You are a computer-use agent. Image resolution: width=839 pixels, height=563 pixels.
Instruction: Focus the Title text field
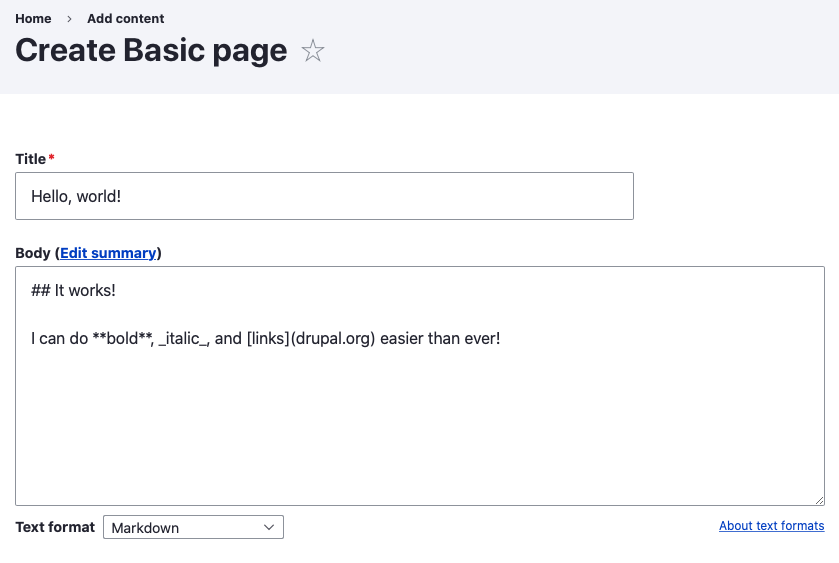click(324, 196)
